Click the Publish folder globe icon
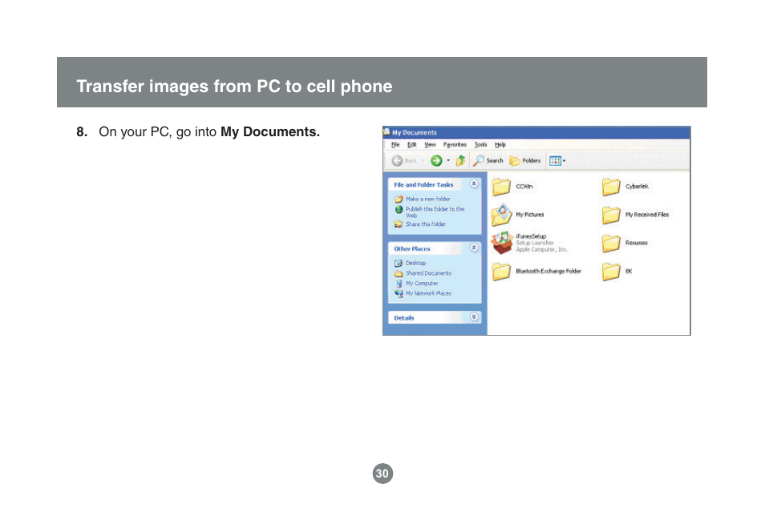This screenshot has height=532, width=765. click(x=399, y=209)
